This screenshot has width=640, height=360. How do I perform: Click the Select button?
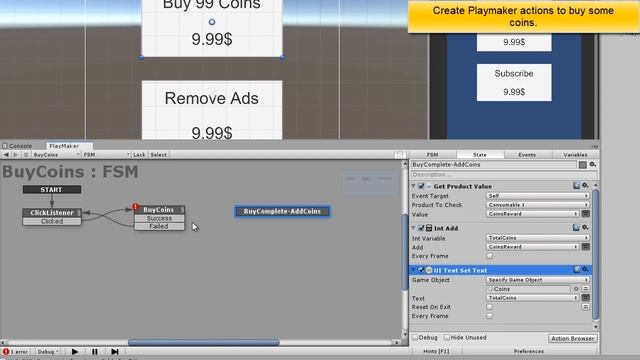158,155
